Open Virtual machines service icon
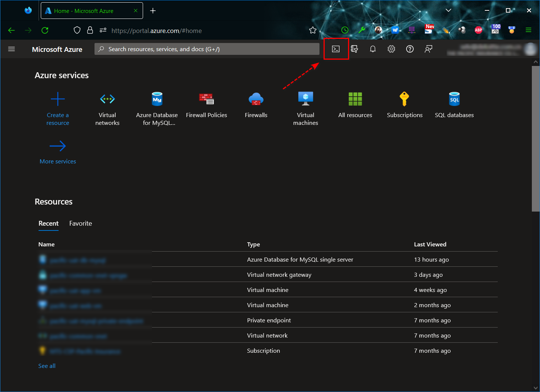 [x=306, y=99]
